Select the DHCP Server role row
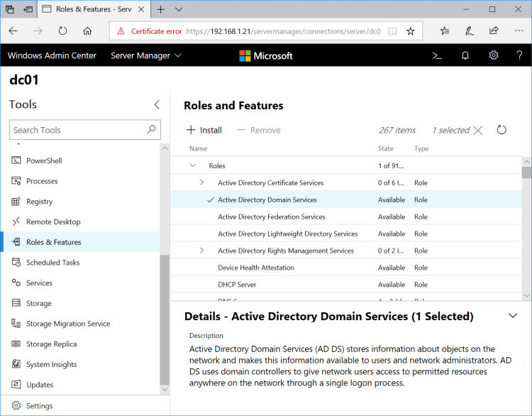532x416 pixels. [x=237, y=285]
